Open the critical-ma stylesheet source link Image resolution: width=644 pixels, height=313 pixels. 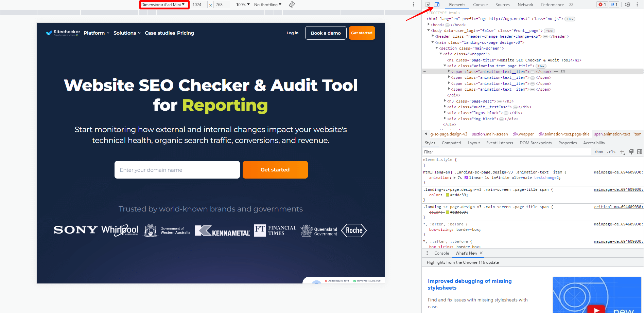619,207
